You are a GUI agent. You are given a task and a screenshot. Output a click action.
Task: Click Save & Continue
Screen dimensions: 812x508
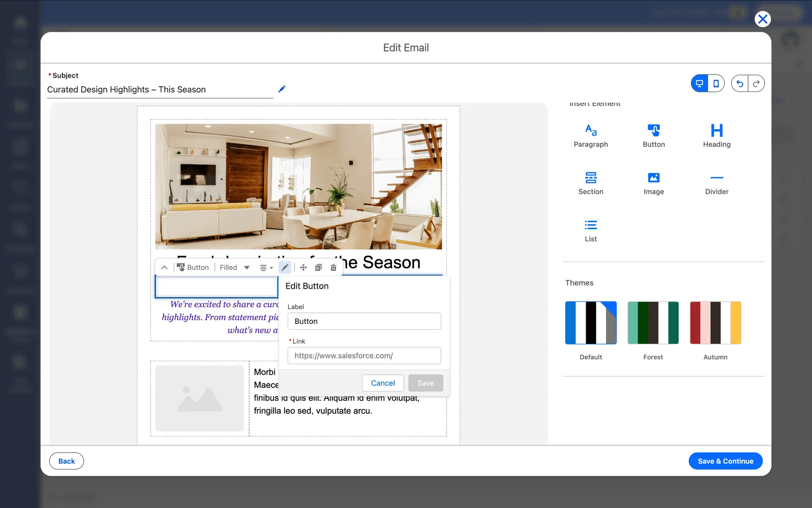(725, 461)
